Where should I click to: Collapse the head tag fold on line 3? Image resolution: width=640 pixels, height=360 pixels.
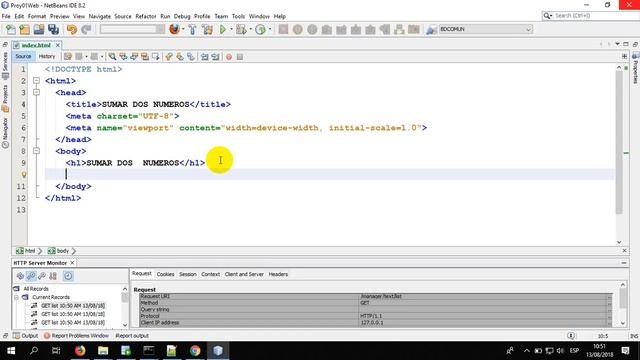coord(36,93)
